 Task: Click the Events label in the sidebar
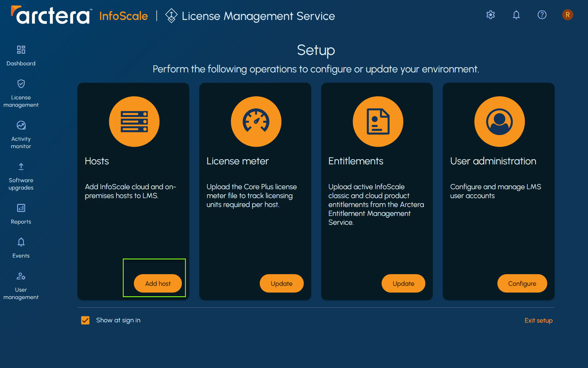coord(21,256)
